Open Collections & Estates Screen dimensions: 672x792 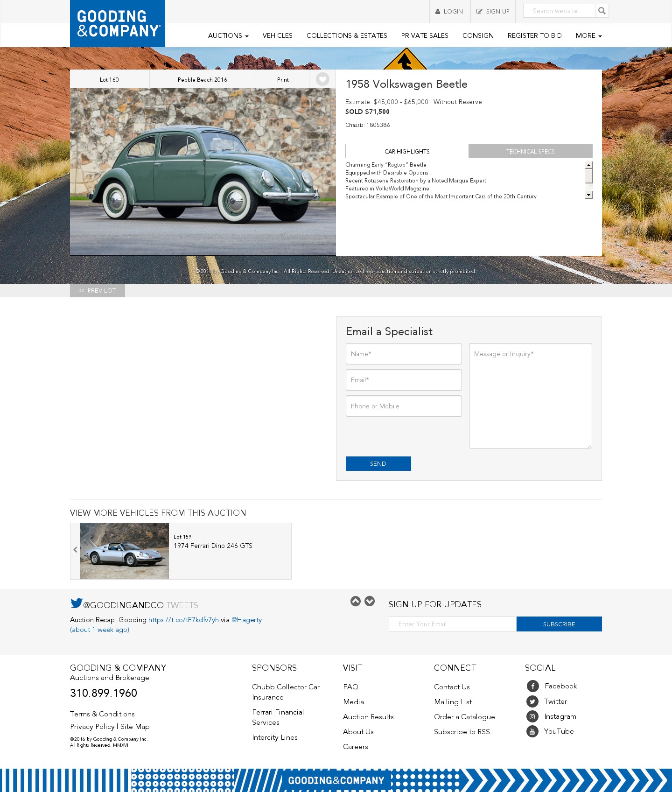(347, 35)
